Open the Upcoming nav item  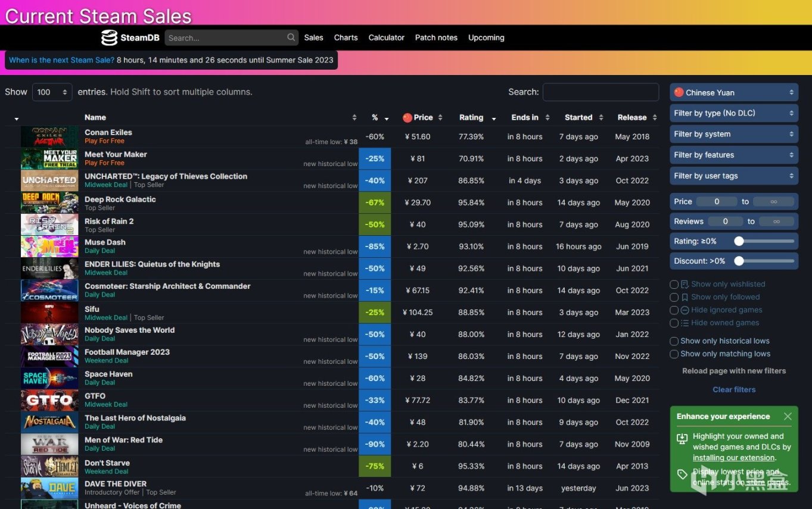(486, 38)
